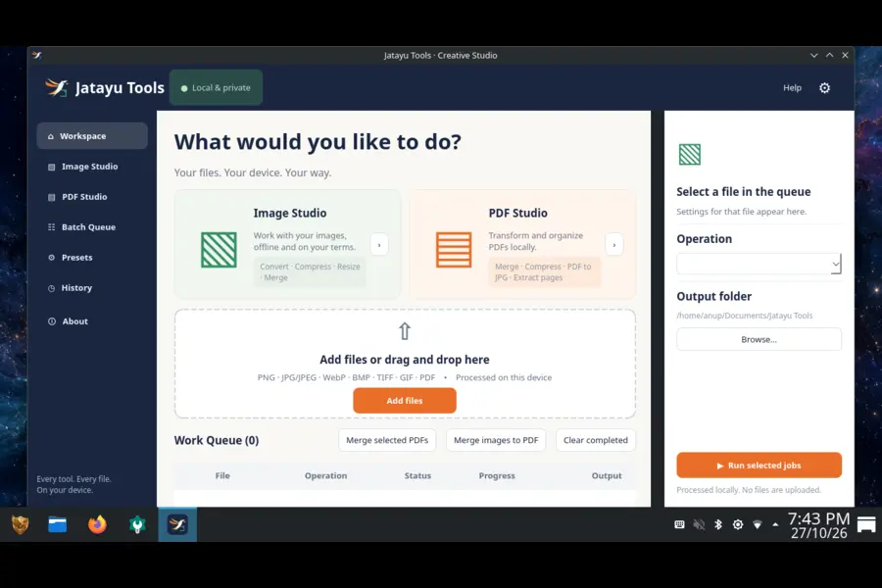
Task: Click the green striped icon above 'Select a file in the queue'
Action: 690,154
